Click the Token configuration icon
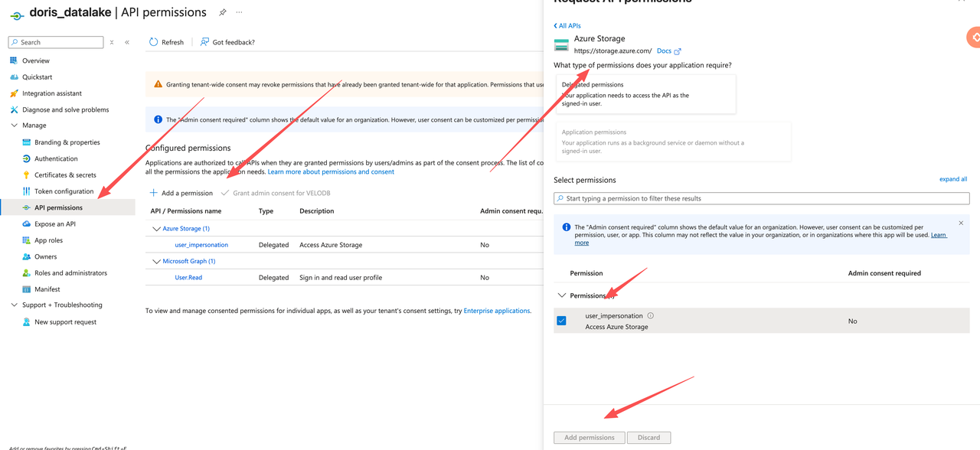Screen dimensions: 980x450 [26, 191]
